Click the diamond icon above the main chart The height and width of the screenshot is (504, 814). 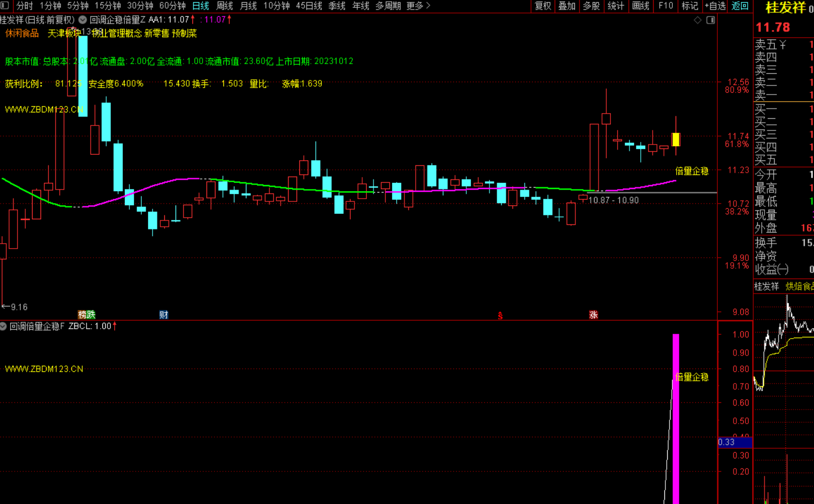[x=698, y=20]
